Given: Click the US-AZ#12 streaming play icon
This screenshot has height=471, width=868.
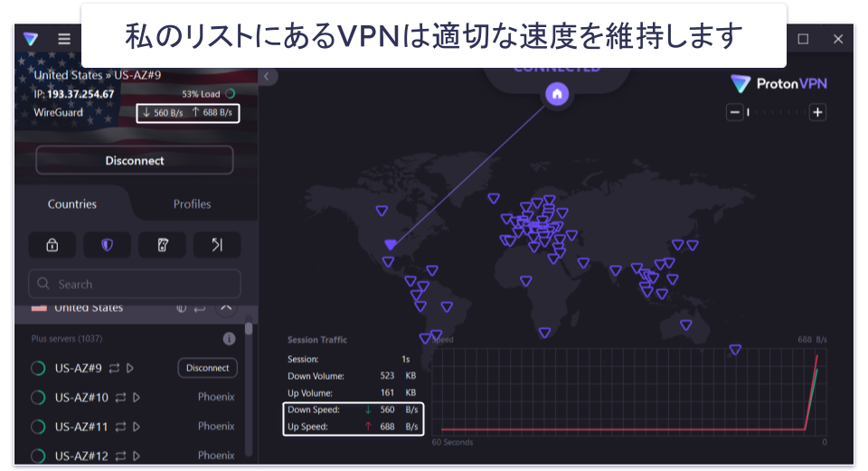Looking at the screenshot, I should pos(137,456).
